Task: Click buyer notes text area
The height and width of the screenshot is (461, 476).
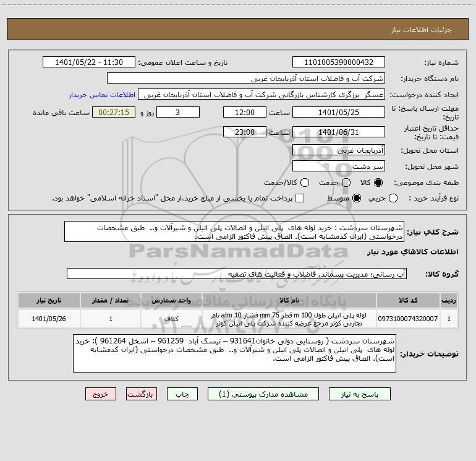Action: pos(235,353)
